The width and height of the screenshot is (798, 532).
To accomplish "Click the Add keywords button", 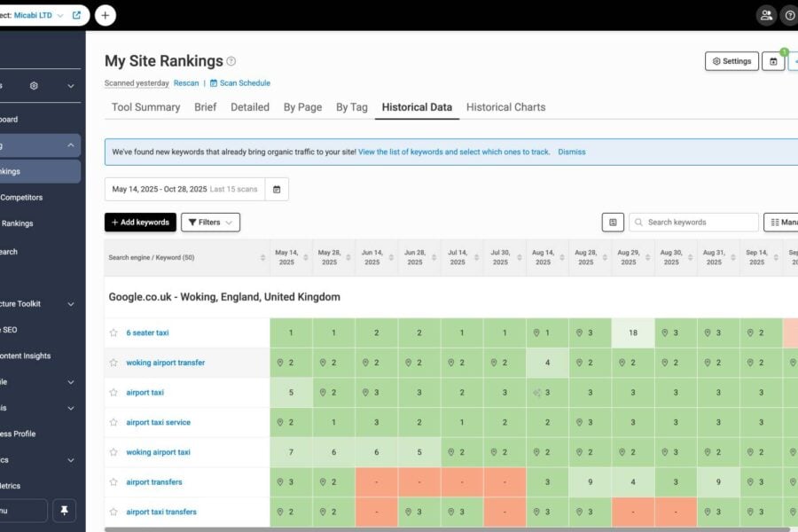I will click(x=140, y=223).
